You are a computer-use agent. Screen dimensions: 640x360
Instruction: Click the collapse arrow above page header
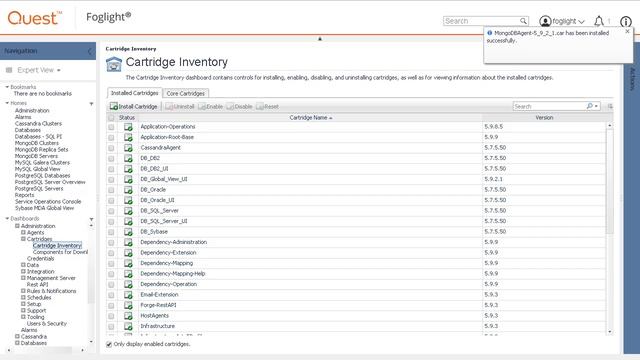(x=320, y=39)
